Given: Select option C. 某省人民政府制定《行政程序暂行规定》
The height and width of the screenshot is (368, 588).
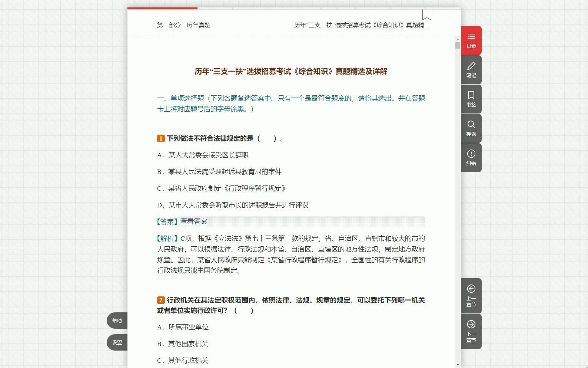Looking at the screenshot, I should [x=222, y=188].
